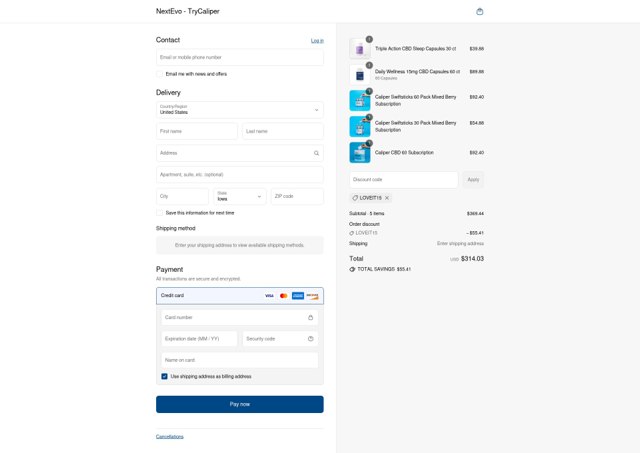This screenshot has height=453, width=640.
Task: Focus the Last name field
Action: click(x=283, y=131)
